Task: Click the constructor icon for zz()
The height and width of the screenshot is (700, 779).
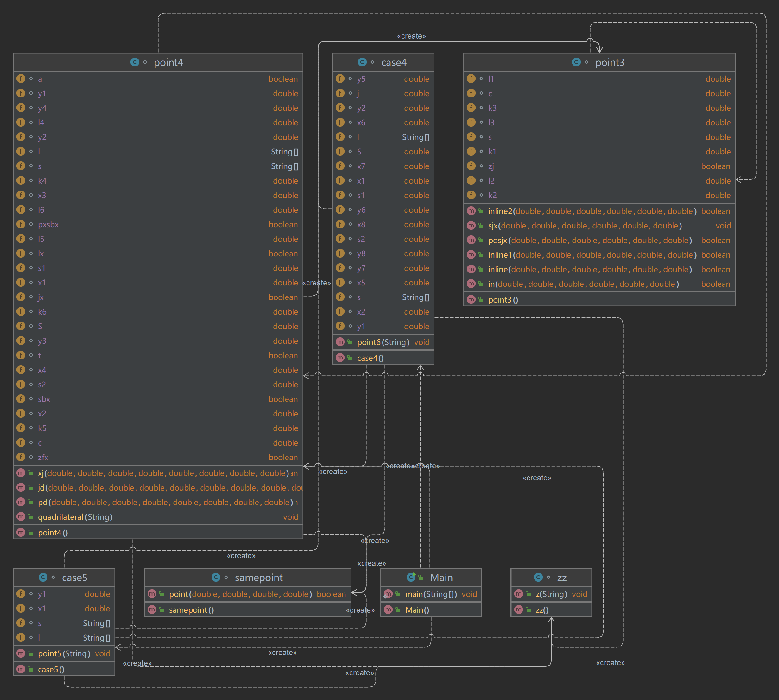Action: (x=518, y=609)
